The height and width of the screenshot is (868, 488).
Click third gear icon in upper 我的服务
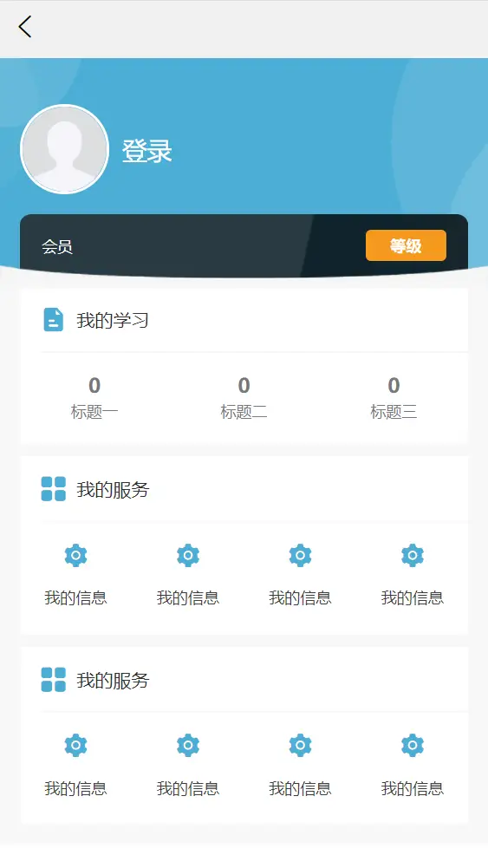point(301,555)
